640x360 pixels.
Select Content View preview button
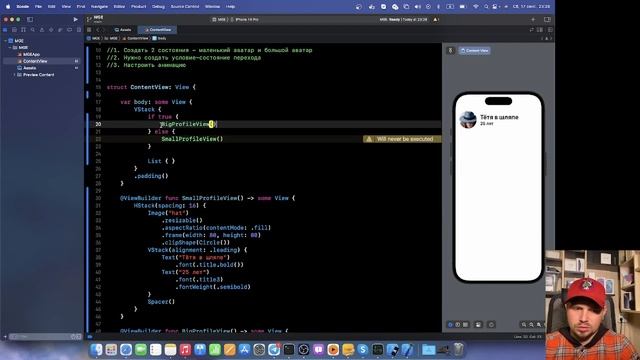[x=475, y=51]
